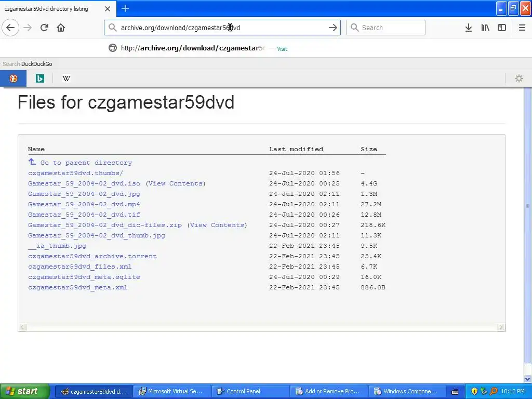Switch to Control Panel taskbar window
The height and width of the screenshot is (399, 532).
pos(250,391)
